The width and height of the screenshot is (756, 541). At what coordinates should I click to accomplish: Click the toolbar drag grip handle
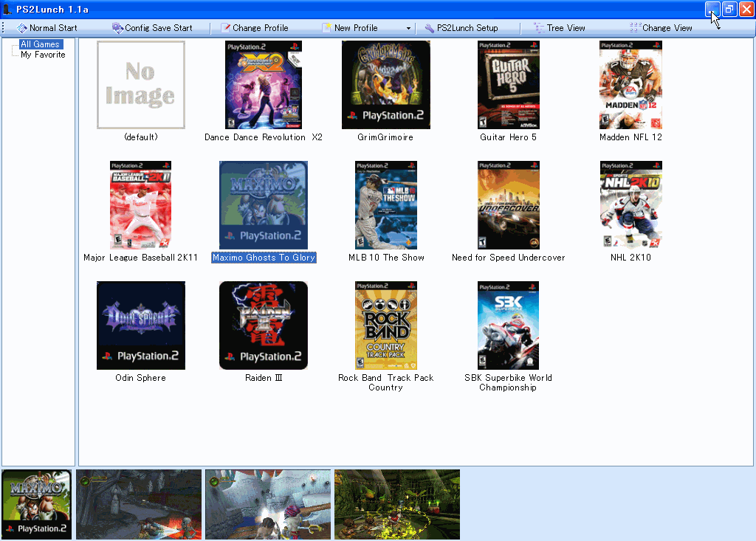pos(4,28)
